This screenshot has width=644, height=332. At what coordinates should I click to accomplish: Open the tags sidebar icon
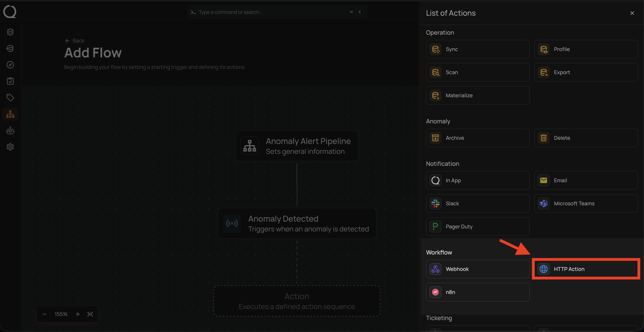pyautogui.click(x=10, y=98)
